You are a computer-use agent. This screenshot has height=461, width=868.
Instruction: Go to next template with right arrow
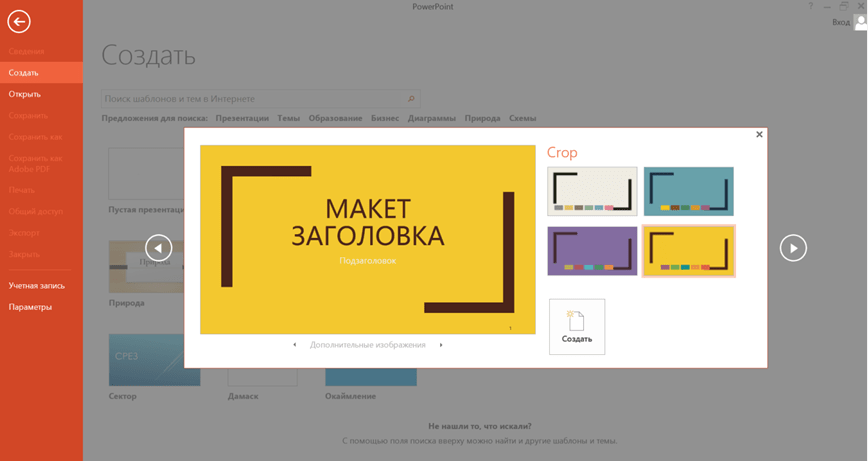point(793,247)
